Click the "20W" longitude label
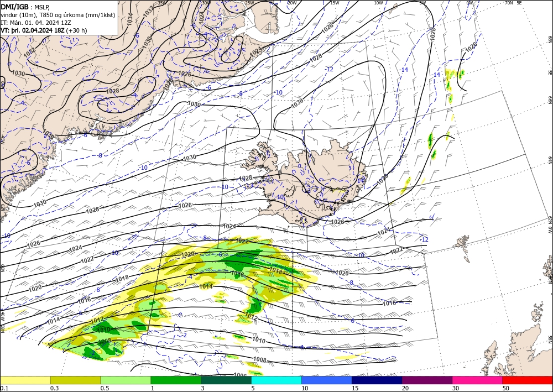553x392 pixels. 291,3
